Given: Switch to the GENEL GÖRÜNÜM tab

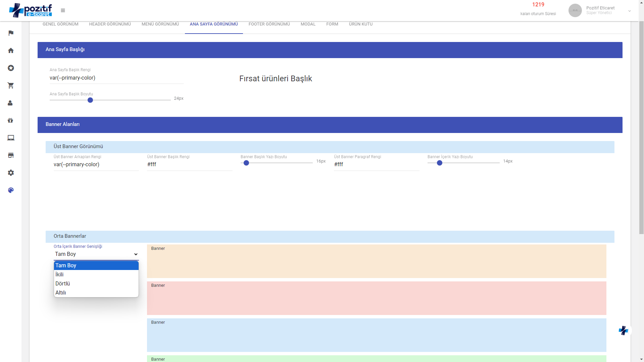Looking at the screenshot, I should (60, 24).
